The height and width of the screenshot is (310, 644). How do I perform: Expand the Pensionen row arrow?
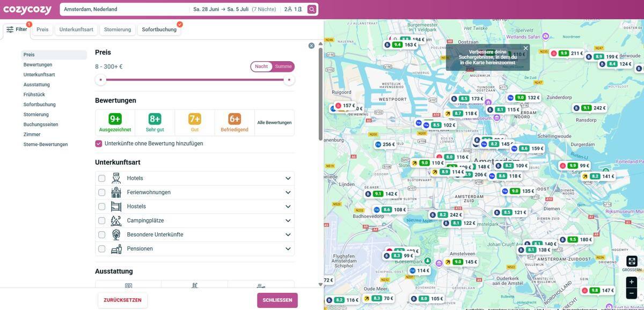coord(288,249)
